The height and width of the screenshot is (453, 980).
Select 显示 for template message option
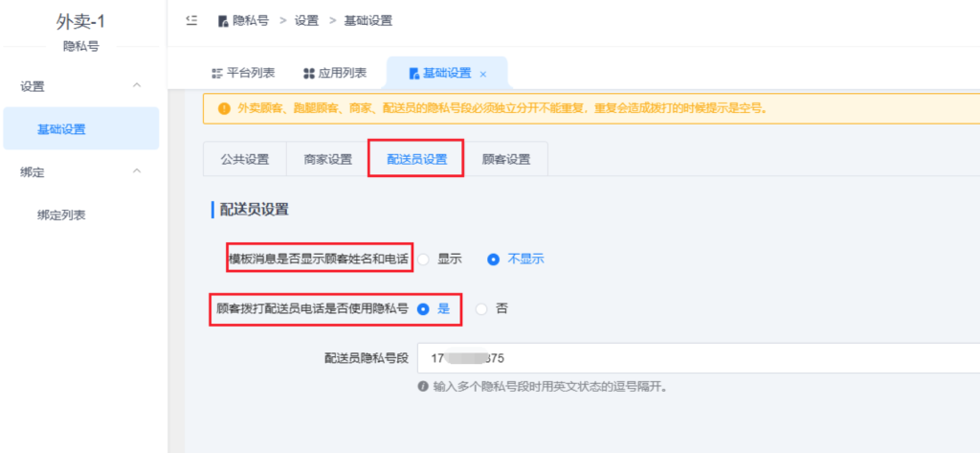tap(424, 259)
